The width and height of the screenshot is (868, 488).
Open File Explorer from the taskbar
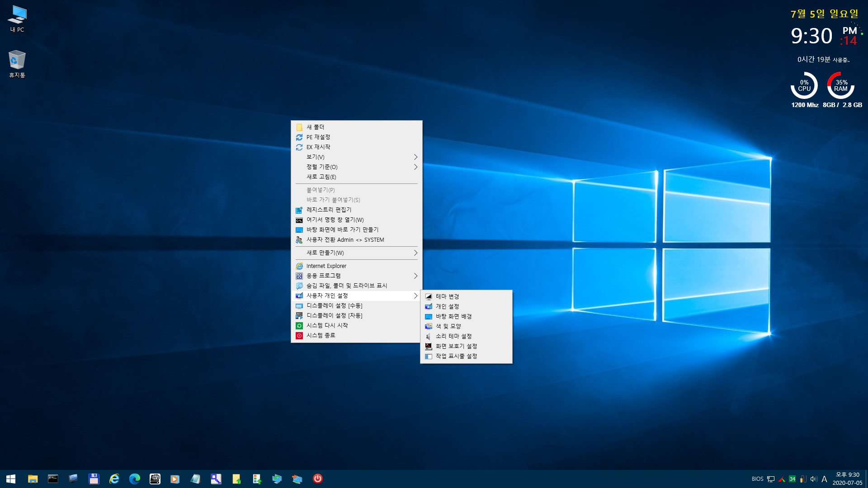(33, 479)
